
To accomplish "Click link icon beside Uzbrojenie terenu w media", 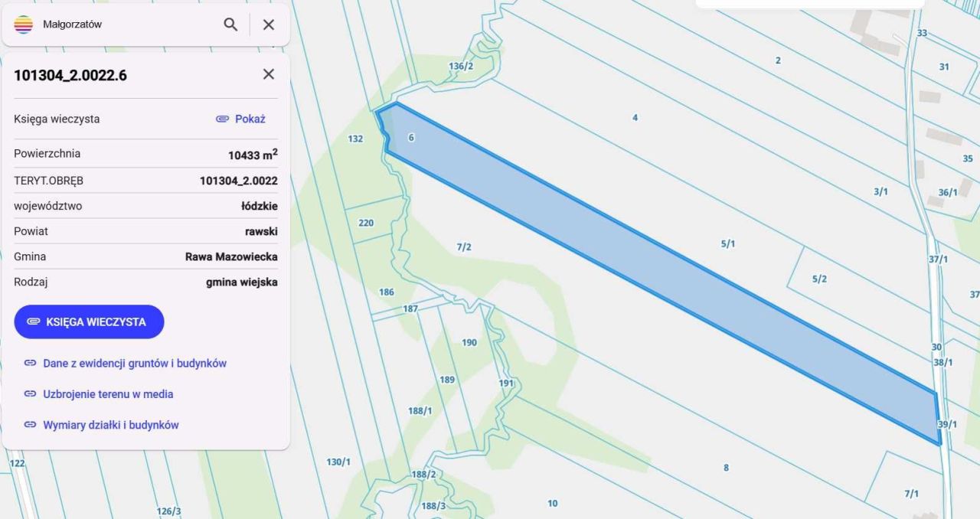I will pyautogui.click(x=30, y=393).
